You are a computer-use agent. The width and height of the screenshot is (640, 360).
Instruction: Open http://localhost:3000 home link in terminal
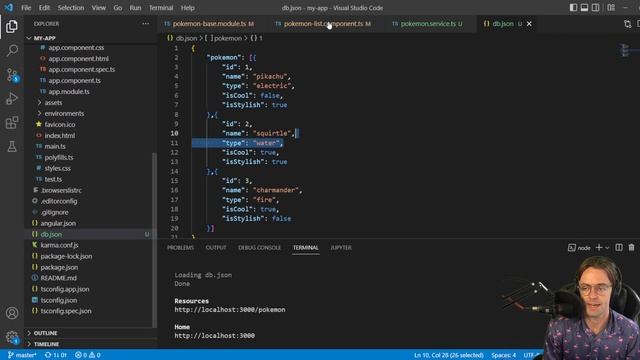215,336
